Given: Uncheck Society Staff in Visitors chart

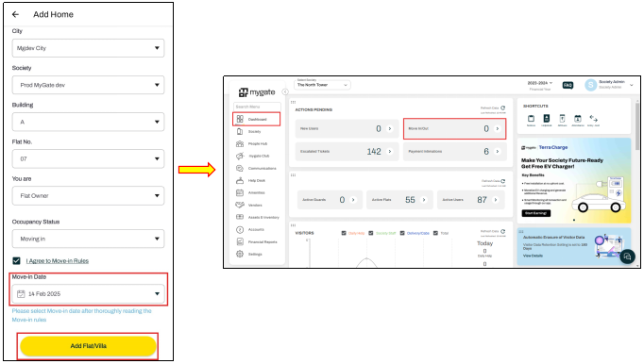Looking at the screenshot, I should [370, 233].
